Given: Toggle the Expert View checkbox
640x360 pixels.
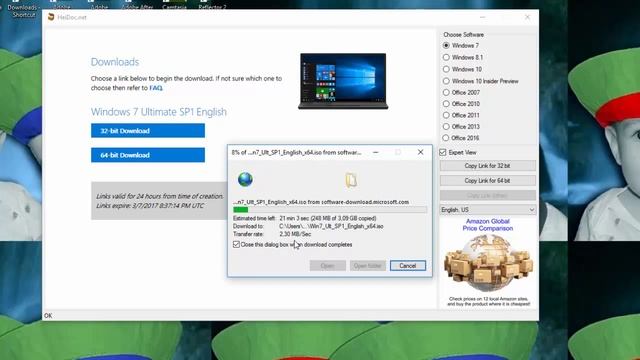Looking at the screenshot, I should pyautogui.click(x=443, y=152).
